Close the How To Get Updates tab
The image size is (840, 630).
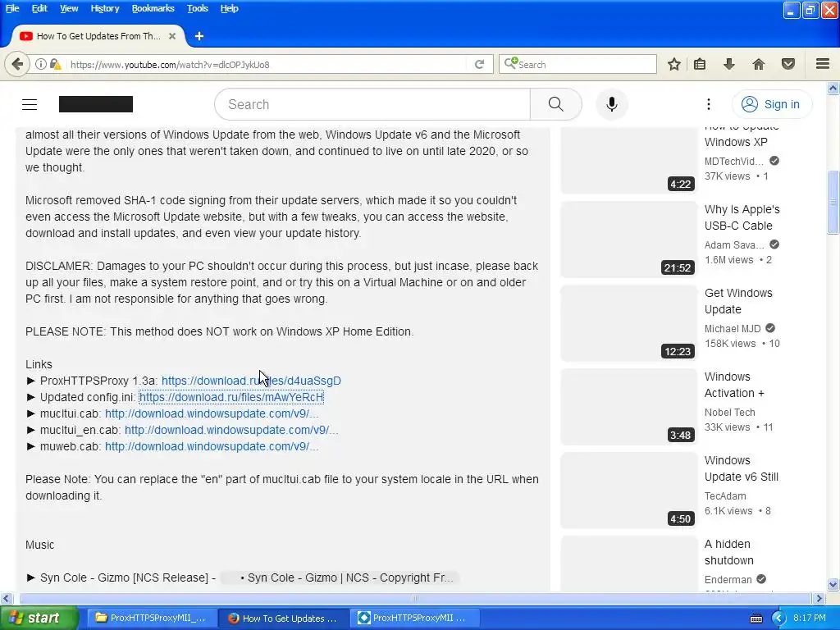point(172,36)
